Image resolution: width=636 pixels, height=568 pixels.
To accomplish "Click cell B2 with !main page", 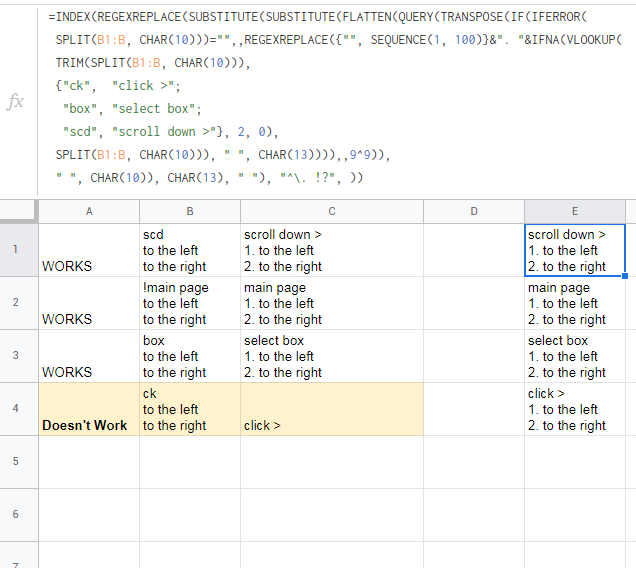I will pos(190,303).
